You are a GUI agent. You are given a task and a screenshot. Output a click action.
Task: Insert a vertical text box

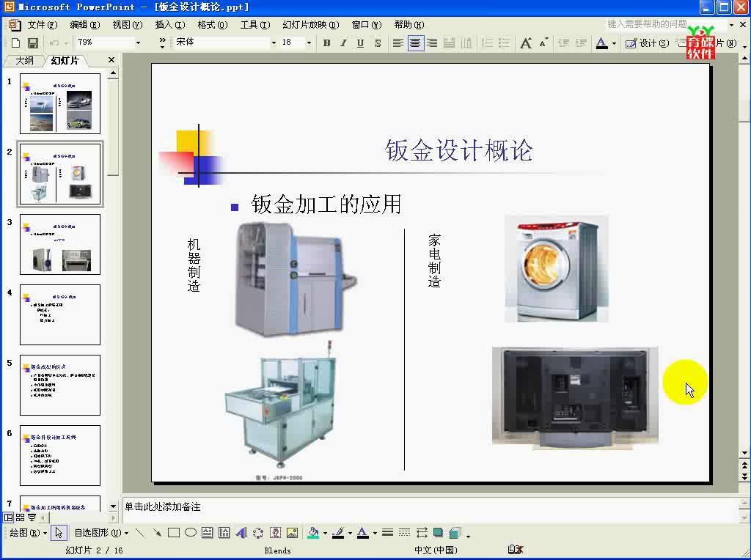coord(224,533)
